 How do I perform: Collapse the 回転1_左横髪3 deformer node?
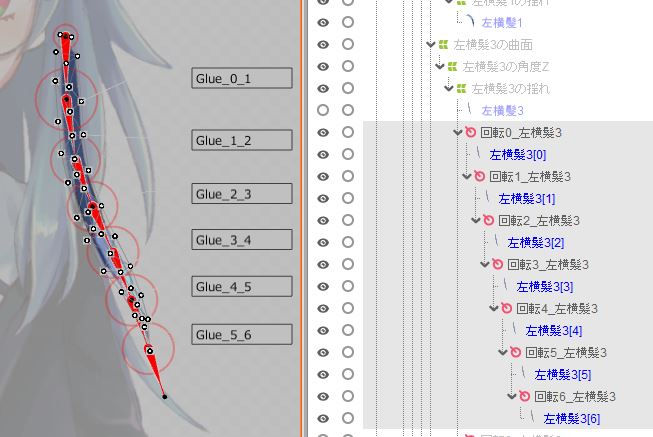click(x=467, y=177)
